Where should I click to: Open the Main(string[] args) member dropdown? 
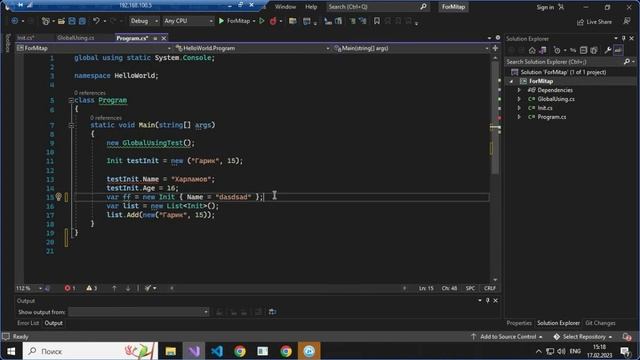tap(411, 48)
